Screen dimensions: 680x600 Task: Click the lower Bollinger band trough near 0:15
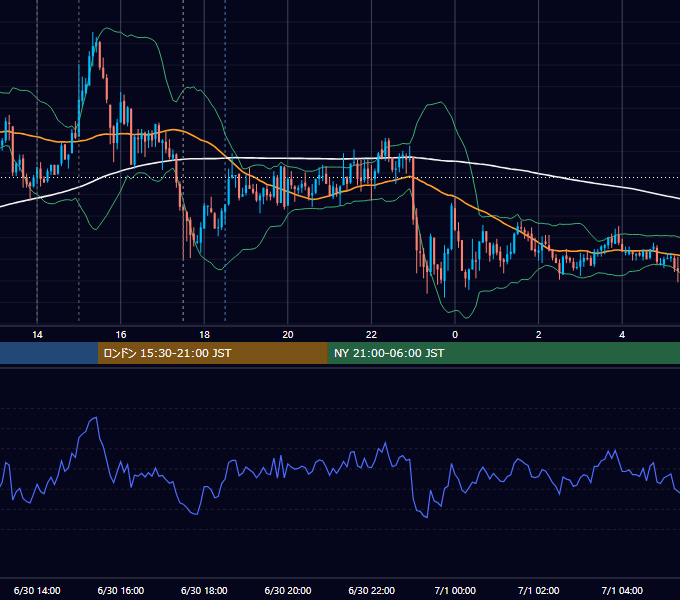point(466,317)
